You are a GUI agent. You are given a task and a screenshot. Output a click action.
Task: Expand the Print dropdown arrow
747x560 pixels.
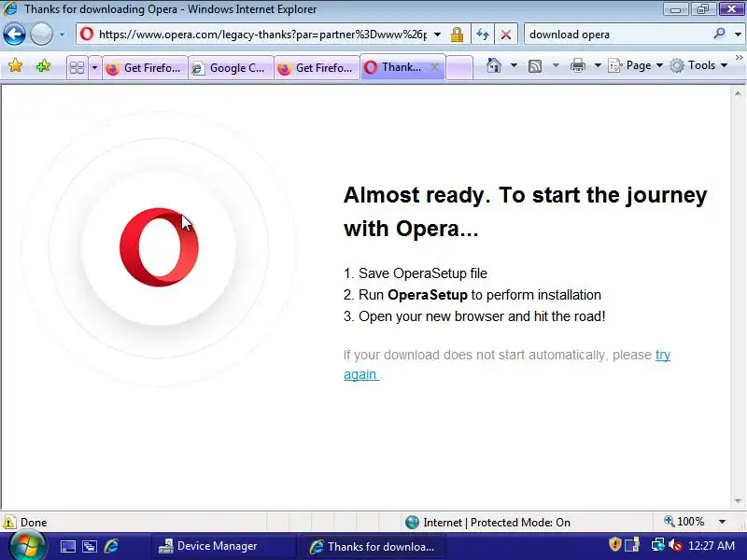click(598, 65)
